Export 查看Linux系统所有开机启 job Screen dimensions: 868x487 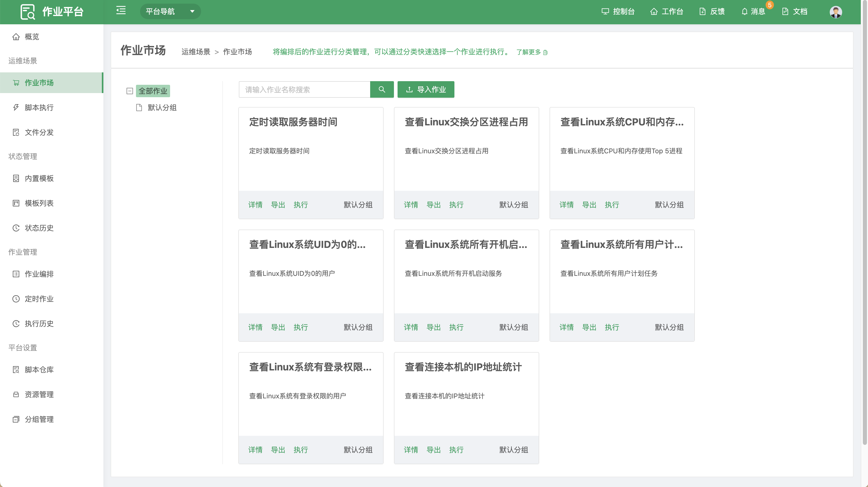click(x=434, y=328)
